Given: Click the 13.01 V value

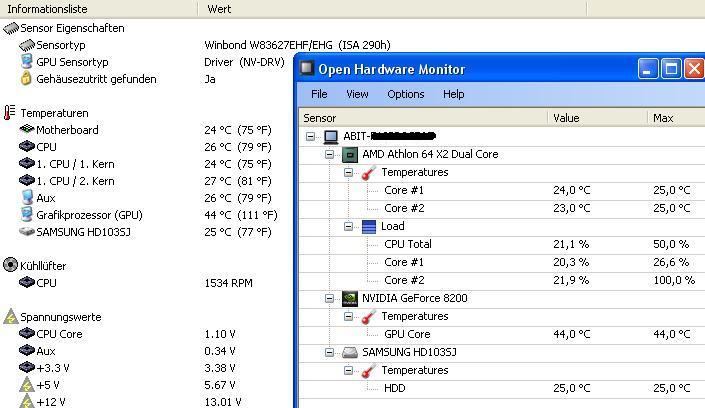Looking at the screenshot, I should click(223, 401).
